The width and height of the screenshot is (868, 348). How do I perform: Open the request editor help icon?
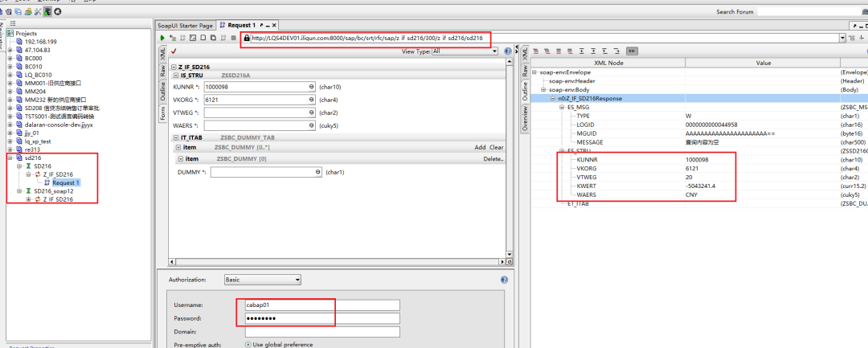(x=508, y=51)
